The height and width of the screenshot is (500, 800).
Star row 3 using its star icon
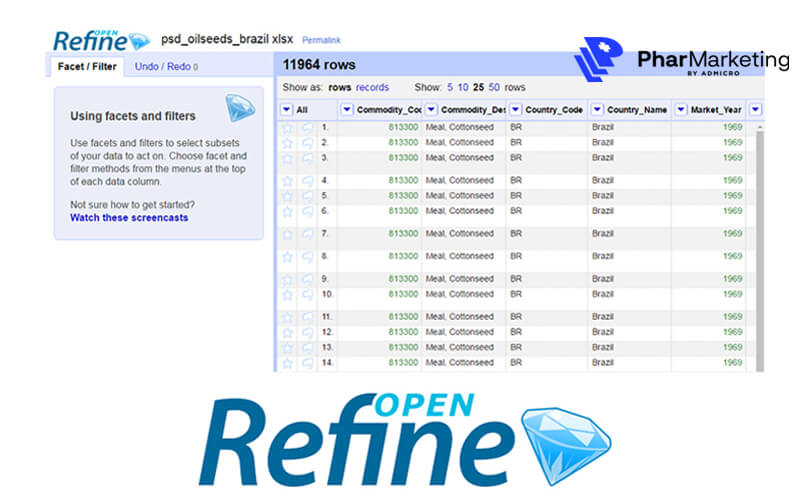pyautogui.click(x=287, y=158)
